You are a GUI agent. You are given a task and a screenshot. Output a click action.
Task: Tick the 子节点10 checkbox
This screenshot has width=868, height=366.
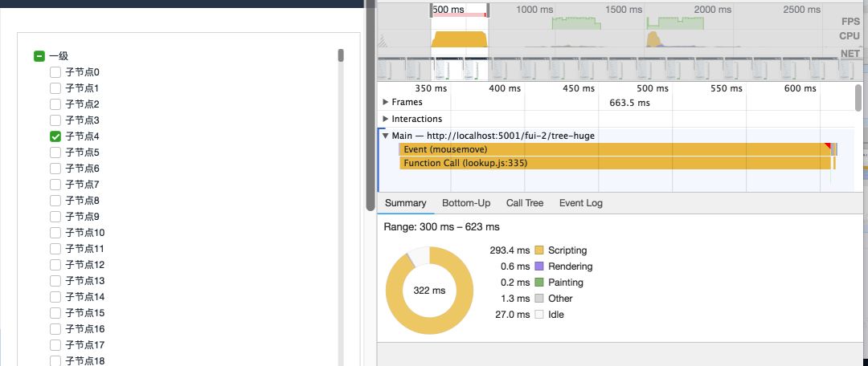point(55,233)
